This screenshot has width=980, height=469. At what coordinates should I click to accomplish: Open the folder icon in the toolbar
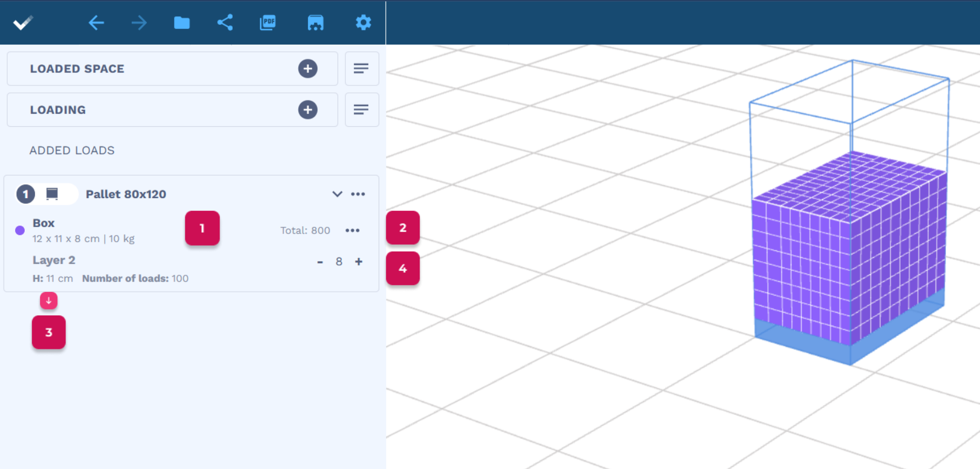182,23
